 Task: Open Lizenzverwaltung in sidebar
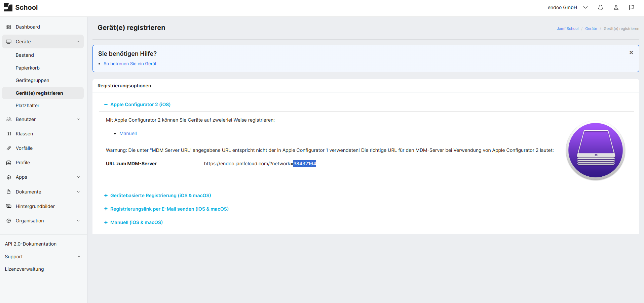tap(24, 269)
